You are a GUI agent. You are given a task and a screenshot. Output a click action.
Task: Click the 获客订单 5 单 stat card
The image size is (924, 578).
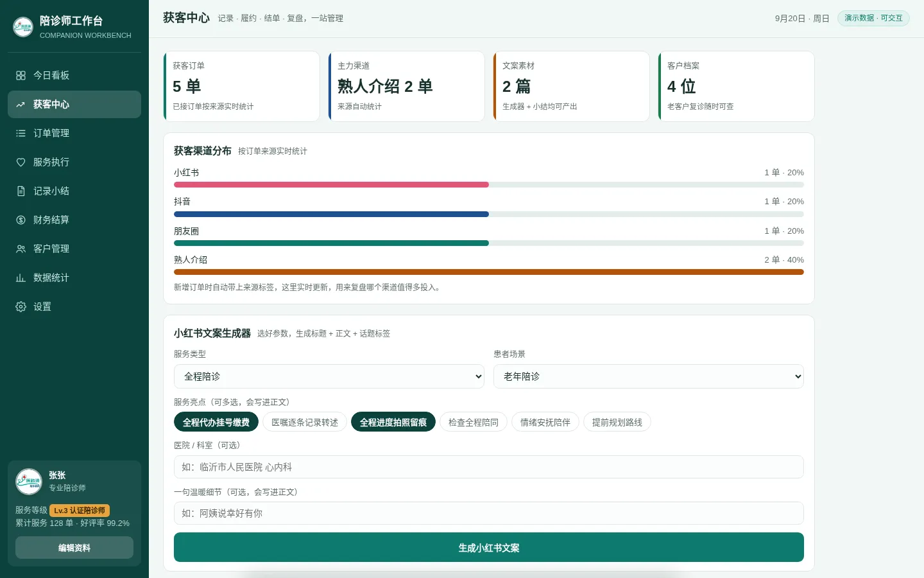tap(242, 86)
